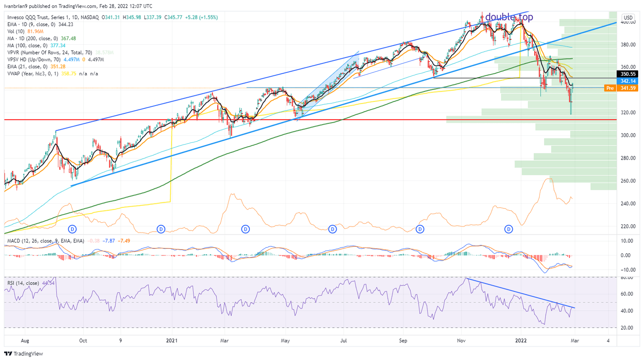Select the MA 1D (200, close, 0) legend
644x361 pixels.
(33, 39)
